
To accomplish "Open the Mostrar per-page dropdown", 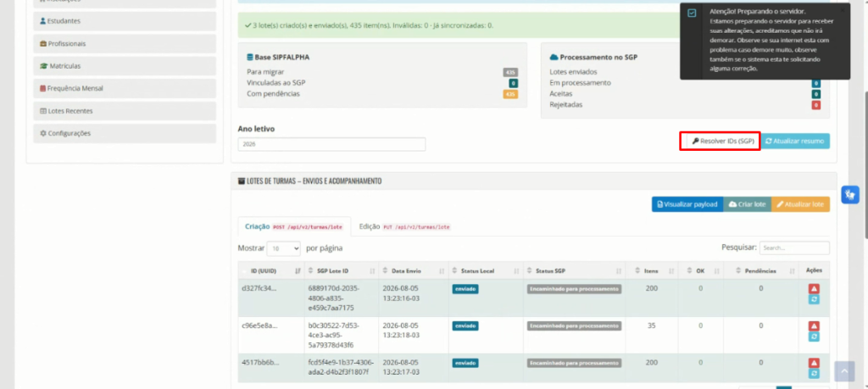I will point(283,248).
